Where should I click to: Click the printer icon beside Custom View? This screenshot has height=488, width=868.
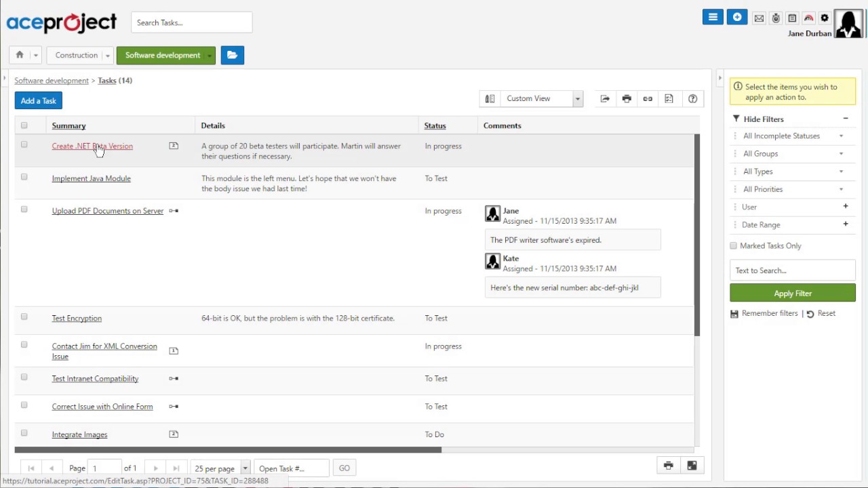point(627,99)
